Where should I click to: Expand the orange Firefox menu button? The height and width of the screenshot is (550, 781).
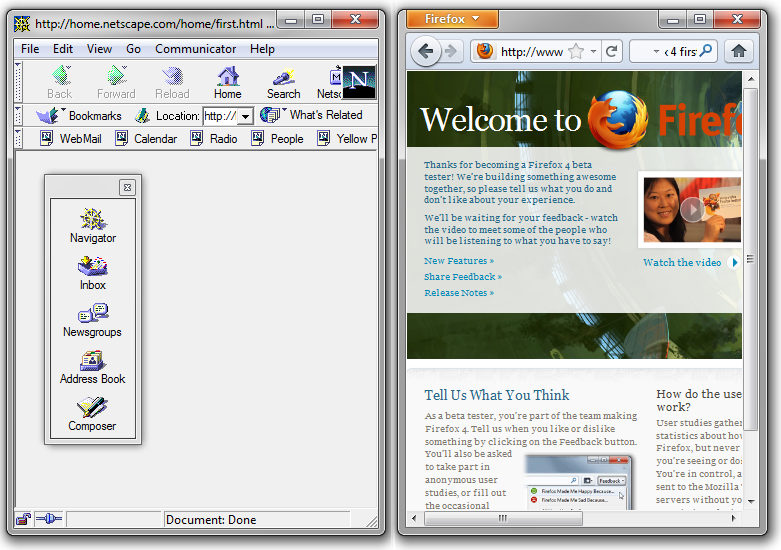click(452, 19)
